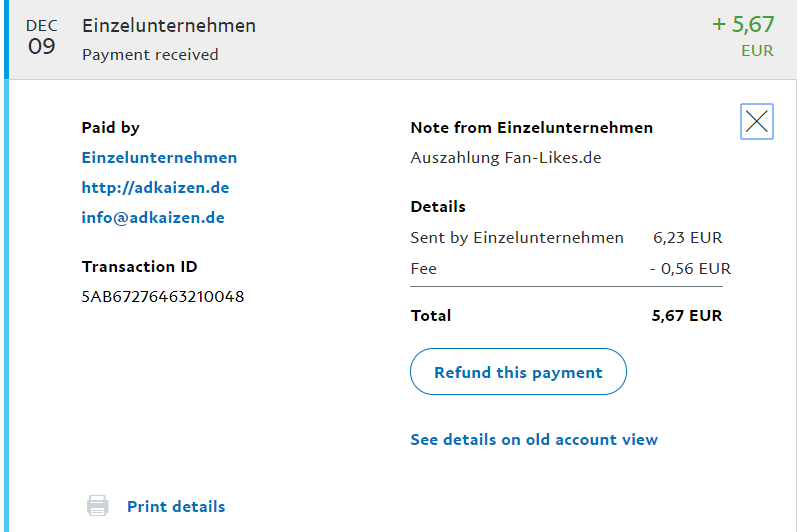Click the Note from Einzelunternehmen heading
This screenshot has width=810, height=532.
pyautogui.click(x=531, y=127)
